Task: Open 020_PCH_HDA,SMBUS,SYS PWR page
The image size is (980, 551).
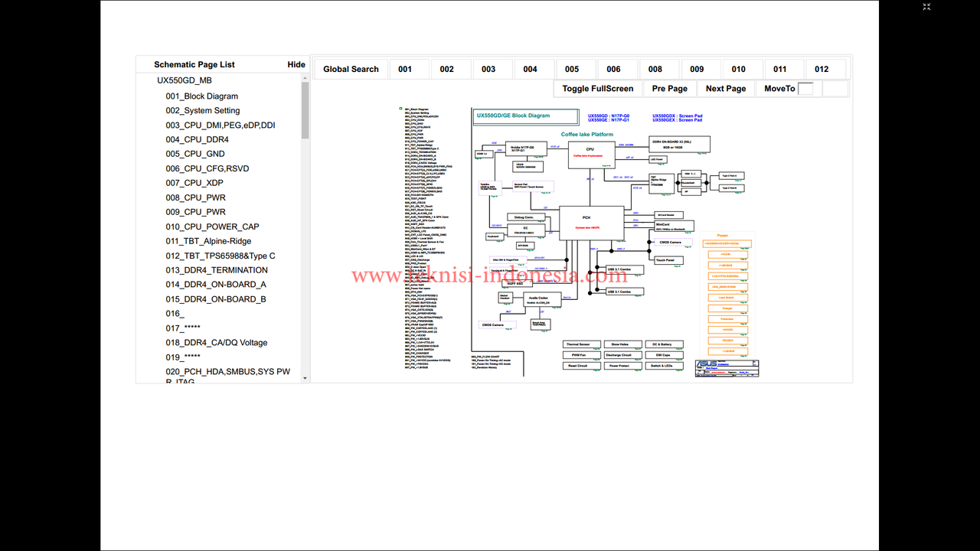Action: [x=228, y=376]
